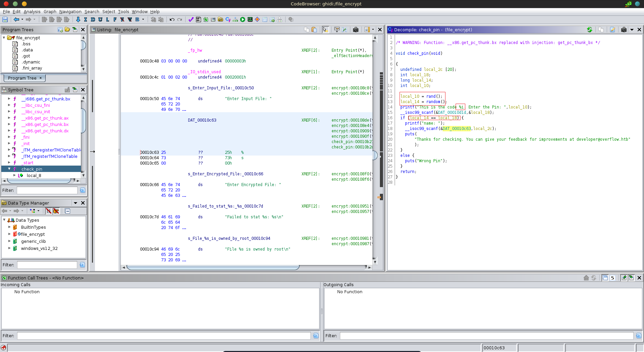Open the Analysis menu
644x352 pixels.
(32, 11)
